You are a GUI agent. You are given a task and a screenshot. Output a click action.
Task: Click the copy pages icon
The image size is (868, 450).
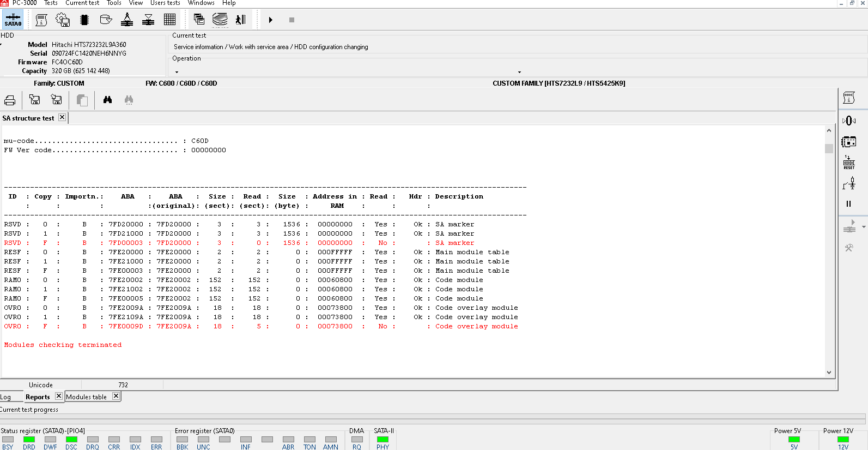click(82, 100)
